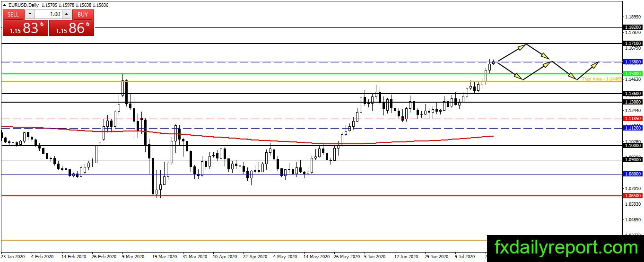
Task: Click the buy price 1.15 86 tile
Action: tap(71, 28)
